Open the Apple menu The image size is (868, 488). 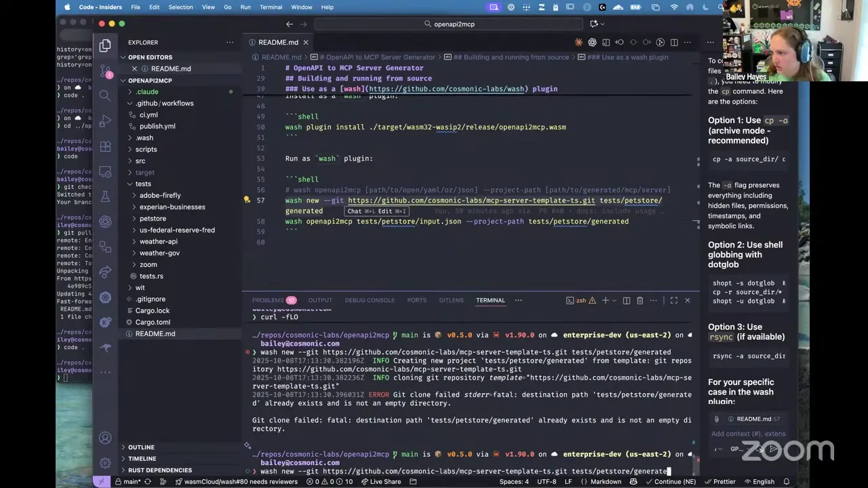67,7
